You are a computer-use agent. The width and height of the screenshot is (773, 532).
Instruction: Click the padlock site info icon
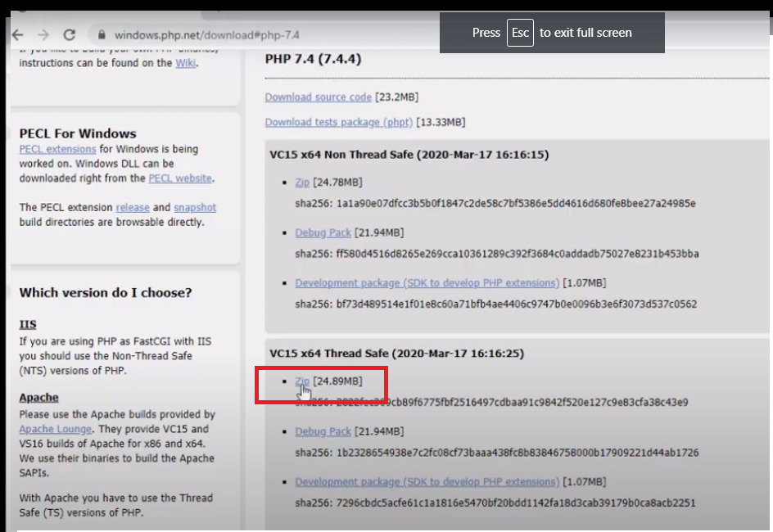coord(102,35)
